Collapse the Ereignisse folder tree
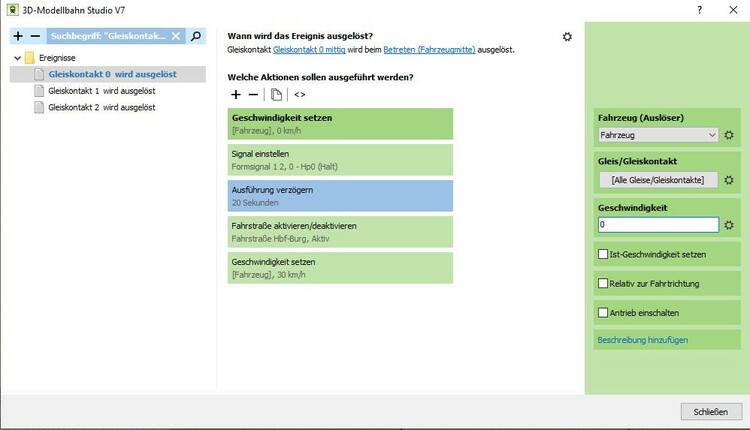Screen dimensions: 750x430 pyautogui.click(x=18, y=58)
